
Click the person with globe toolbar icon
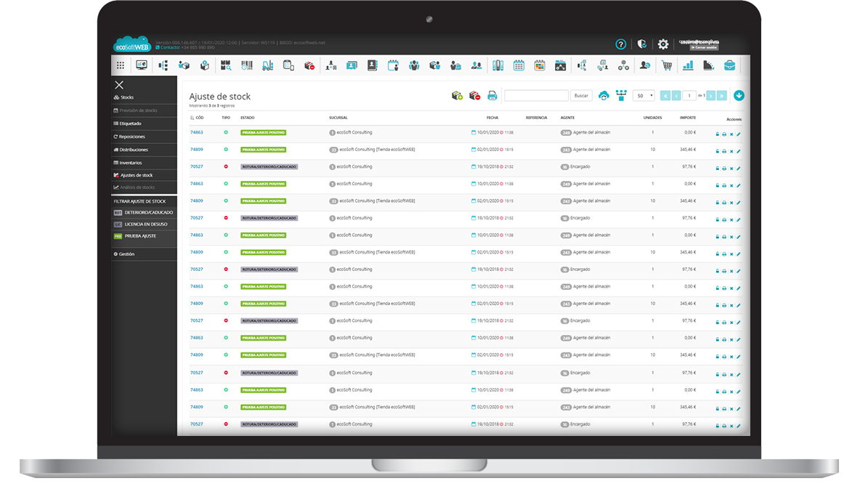click(644, 65)
